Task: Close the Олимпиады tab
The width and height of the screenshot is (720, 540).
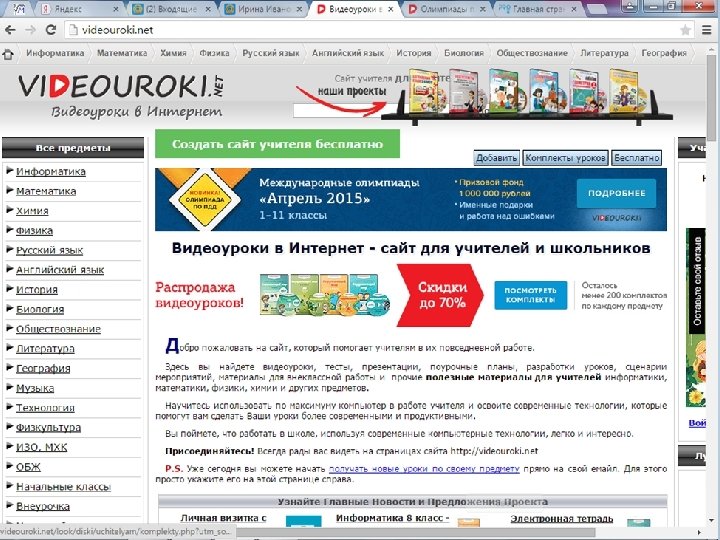Action: (x=484, y=9)
